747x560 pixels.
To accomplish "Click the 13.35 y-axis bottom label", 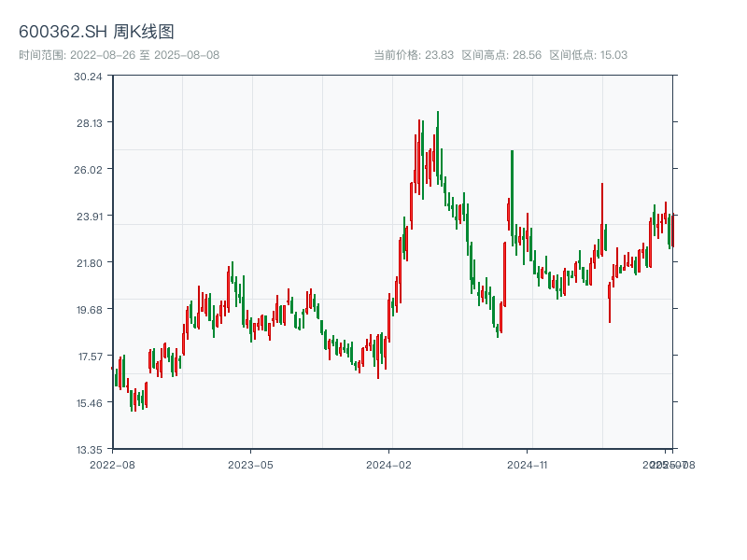I will [89, 449].
